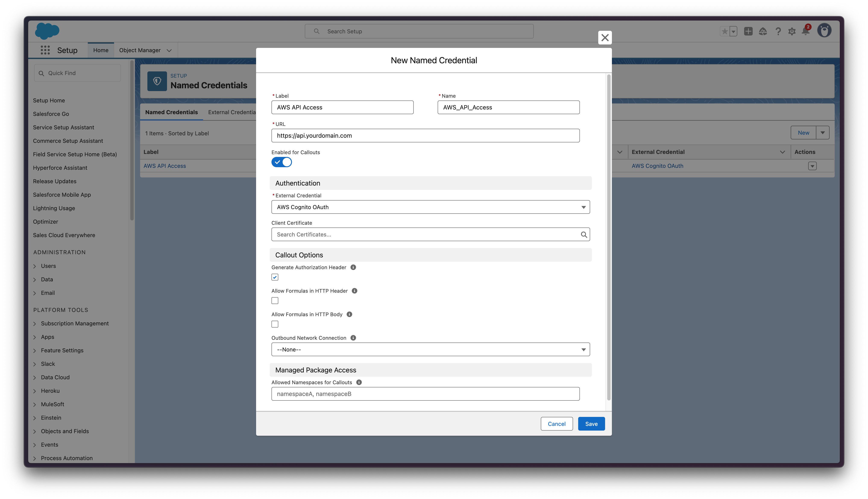Open the Object Manager dropdown chevron
Viewport: 868px width, 499px height.
[x=169, y=50]
